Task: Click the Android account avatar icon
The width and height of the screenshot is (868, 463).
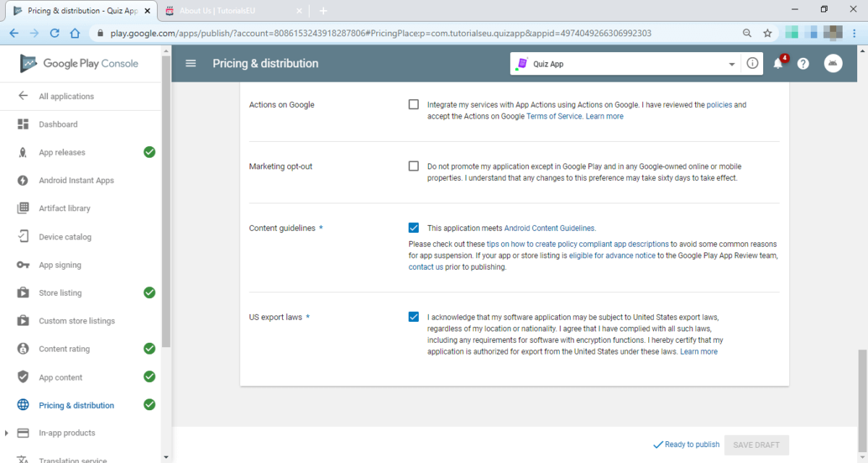Action: pos(833,64)
